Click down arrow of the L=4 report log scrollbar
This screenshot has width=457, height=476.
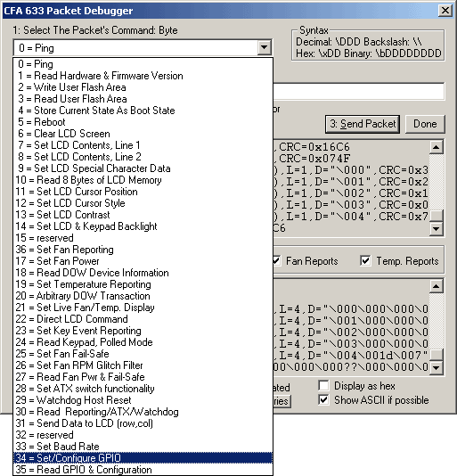point(436,368)
